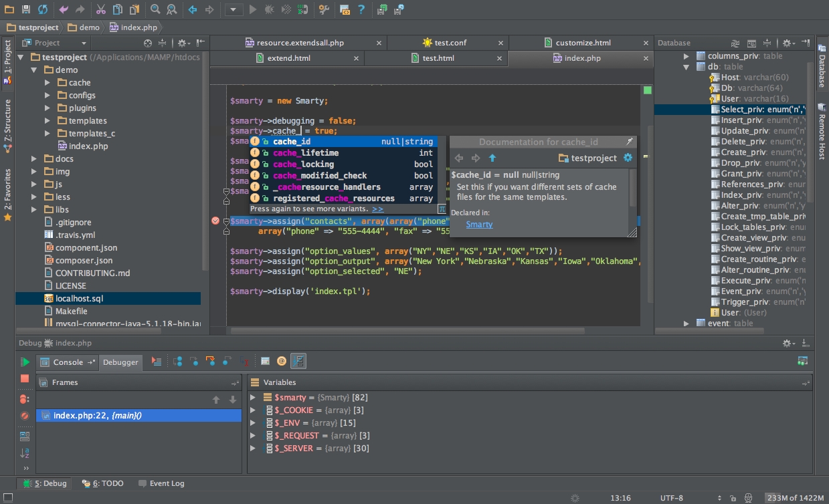Toggle the red breakpoint in the editor gutter
Screen dimensions: 829x504
coord(215,221)
